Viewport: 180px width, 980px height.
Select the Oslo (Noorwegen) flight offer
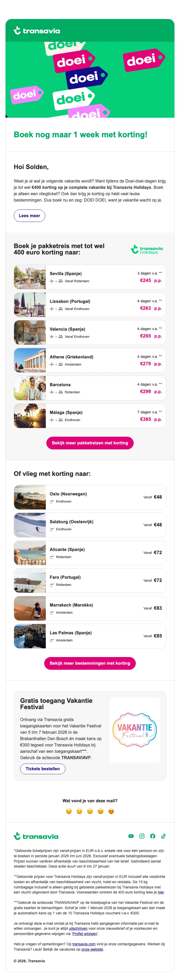(90, 497)
